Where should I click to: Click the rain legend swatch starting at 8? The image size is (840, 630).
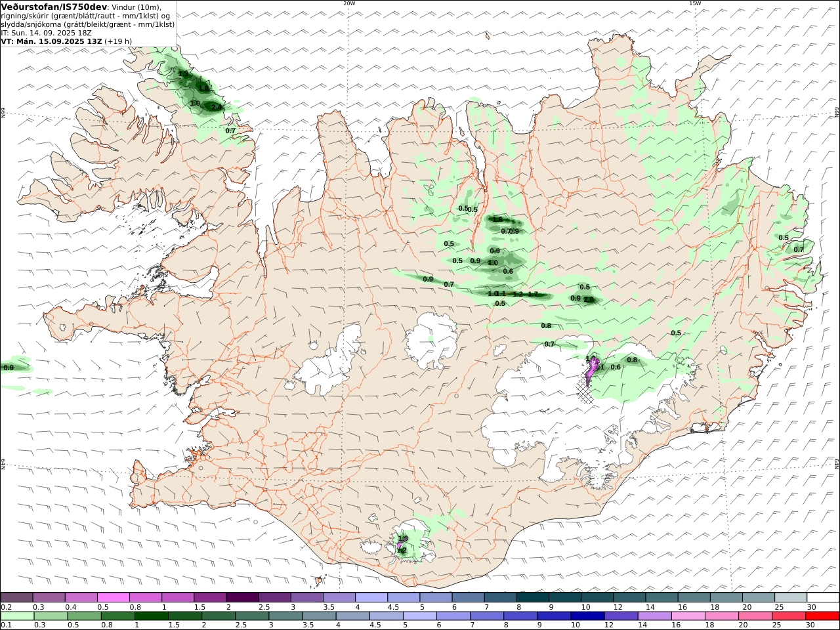(x=520, y=616)
